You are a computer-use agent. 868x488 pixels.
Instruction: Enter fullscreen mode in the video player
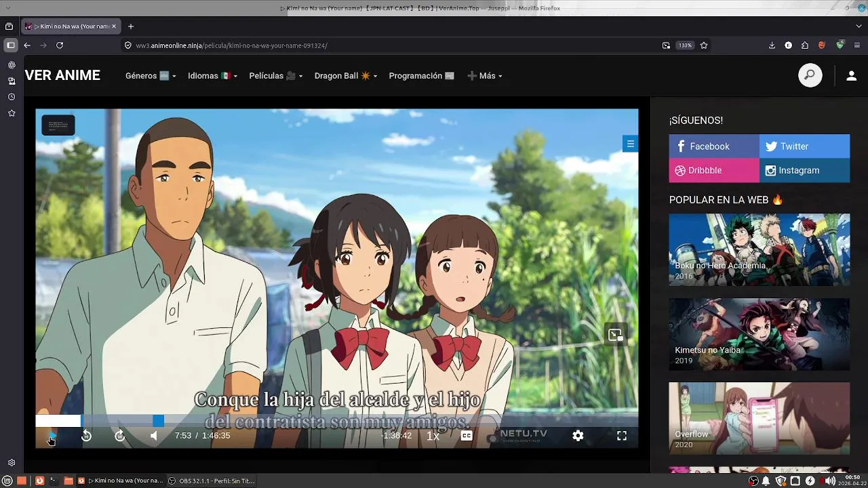click(622, 436)
